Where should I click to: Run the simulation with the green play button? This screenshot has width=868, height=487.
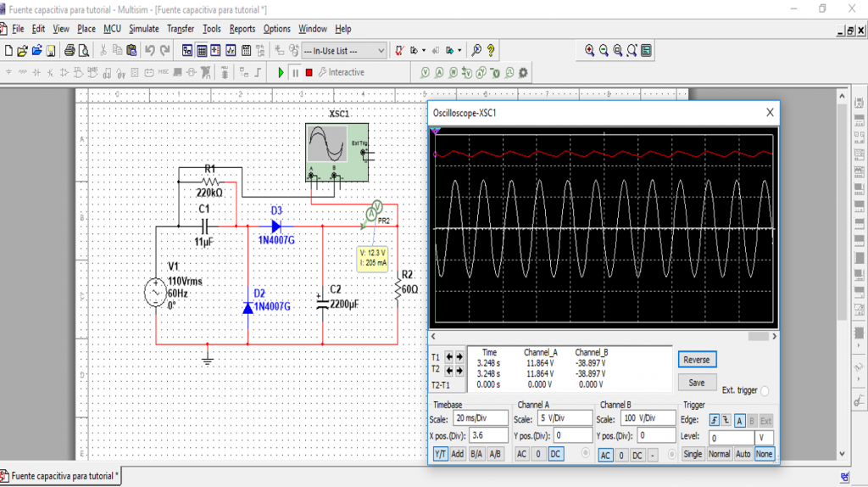(x=281, y=73)
